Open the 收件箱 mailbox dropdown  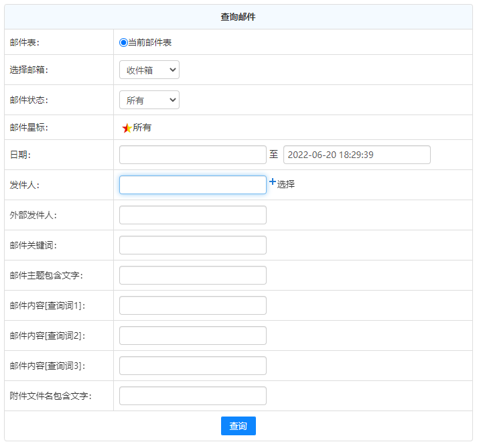149,70
